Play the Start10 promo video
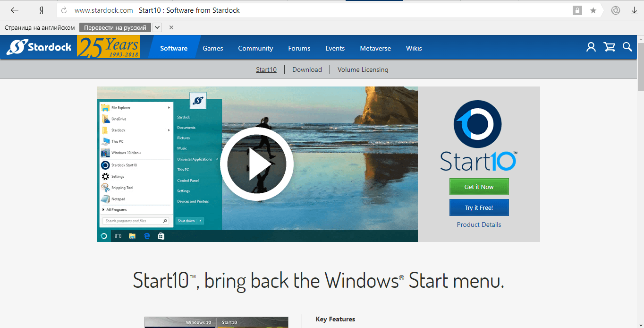Screen dimensions: 644x328 pos(257,164)
